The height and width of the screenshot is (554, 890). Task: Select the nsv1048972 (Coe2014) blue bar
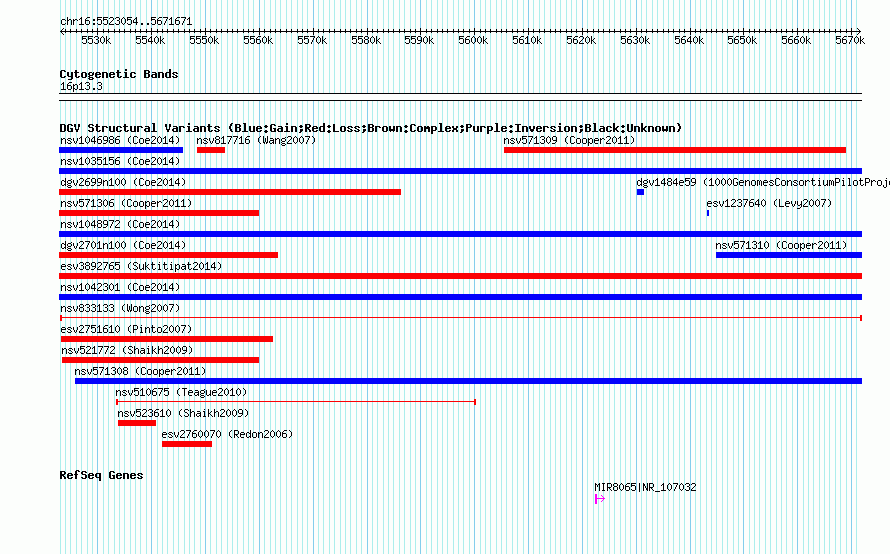coord(460,234)
